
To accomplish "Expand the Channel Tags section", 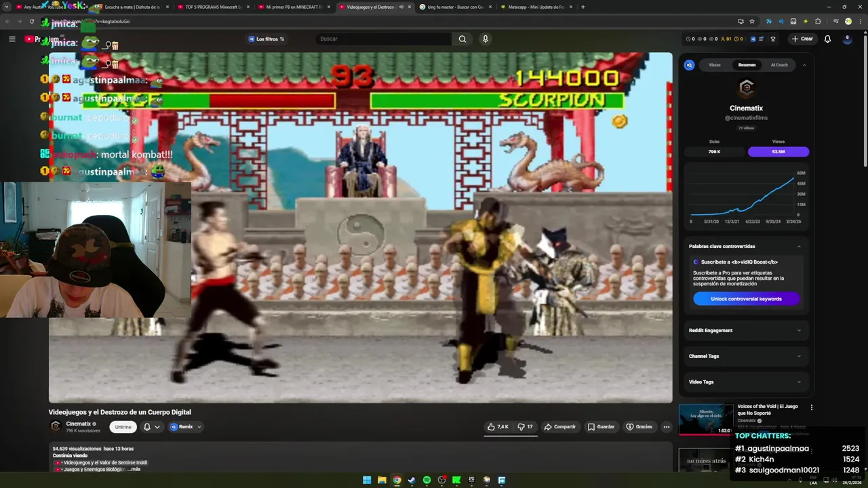I will click(x=746, y=356).
